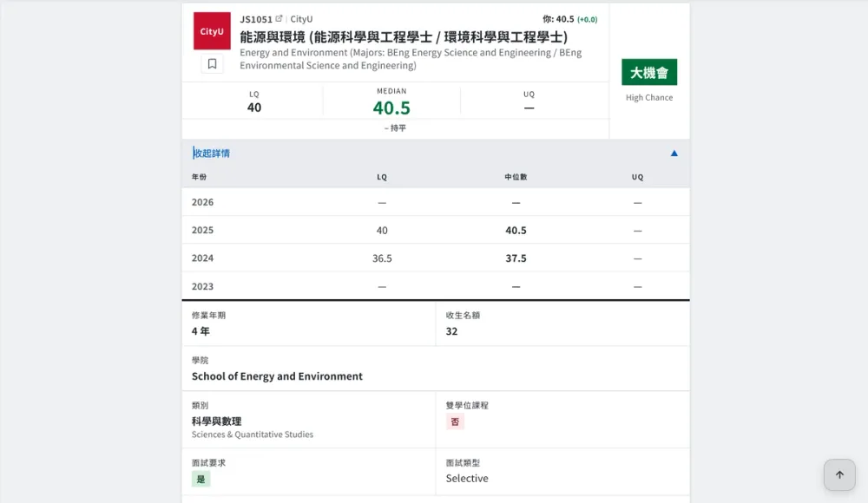Click the 2025 LQ value 40
This screenshot has height=503, width=868.
coord(382,230)
